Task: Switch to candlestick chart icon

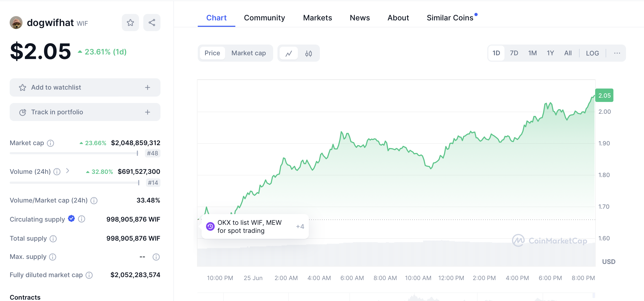Action: [309, 53]
